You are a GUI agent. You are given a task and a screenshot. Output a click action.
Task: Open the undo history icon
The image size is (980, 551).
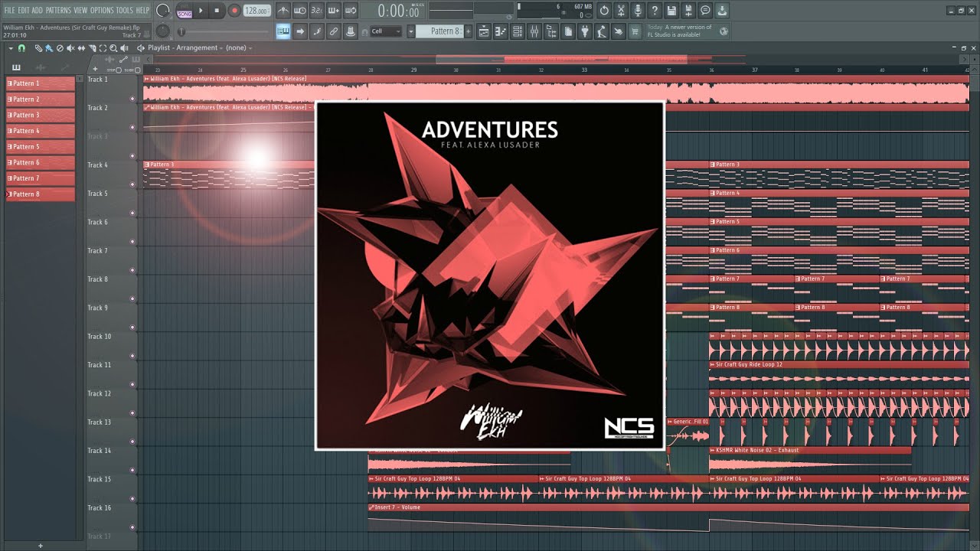(604, 10)
